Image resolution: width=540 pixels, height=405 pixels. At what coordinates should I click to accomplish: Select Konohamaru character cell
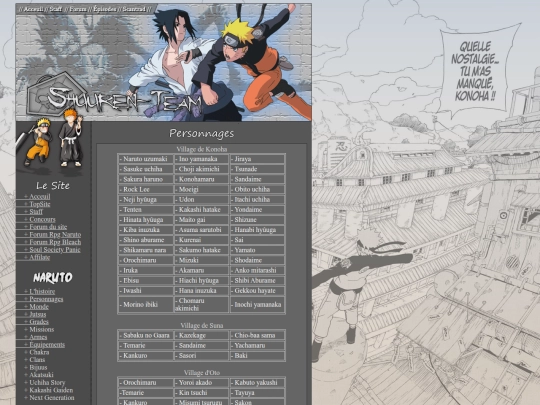tap(201, 179)
